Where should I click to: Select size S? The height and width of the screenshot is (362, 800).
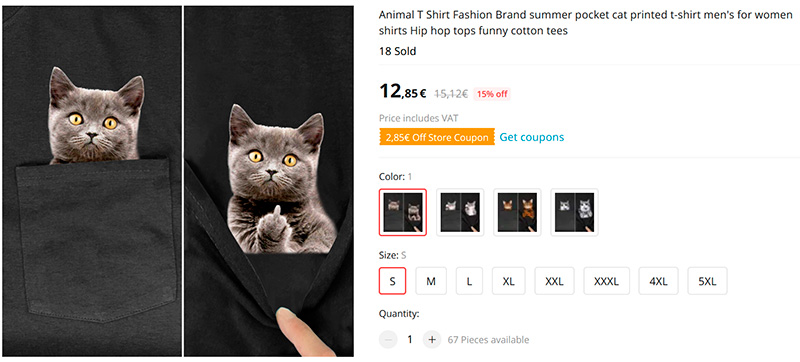pos(392,281)
